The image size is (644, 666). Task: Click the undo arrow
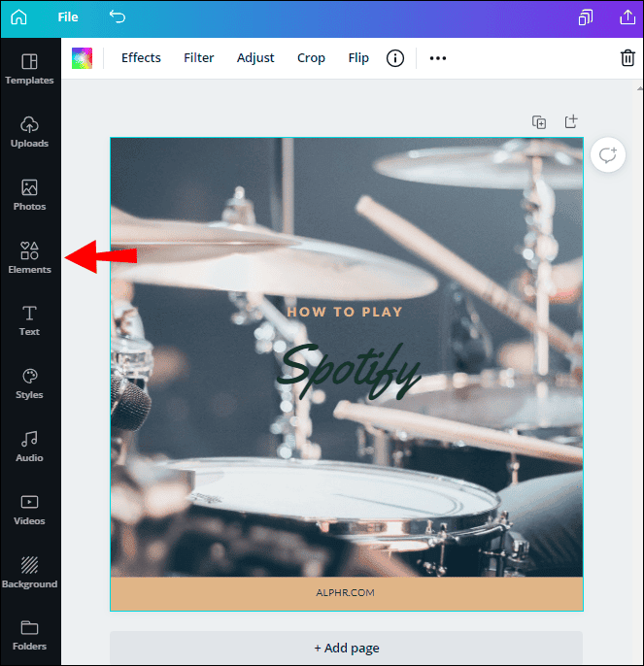tap(118, 17)
